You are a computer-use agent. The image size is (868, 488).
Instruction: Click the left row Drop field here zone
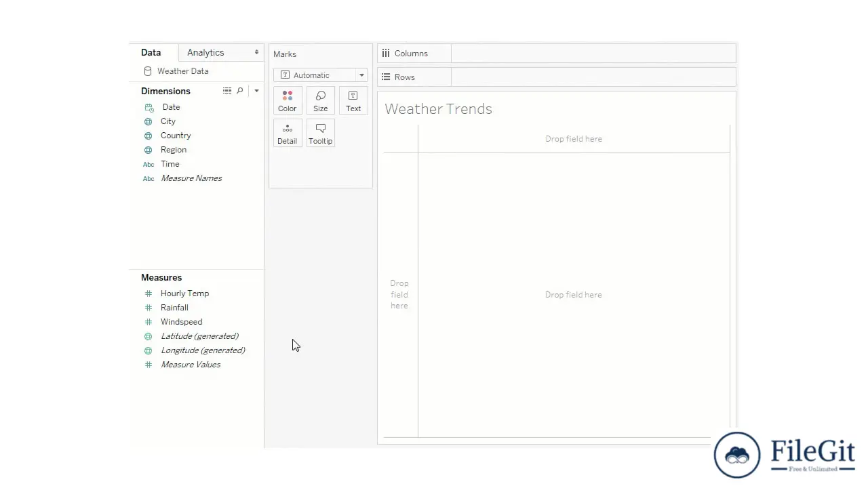(x=399, y=295)
